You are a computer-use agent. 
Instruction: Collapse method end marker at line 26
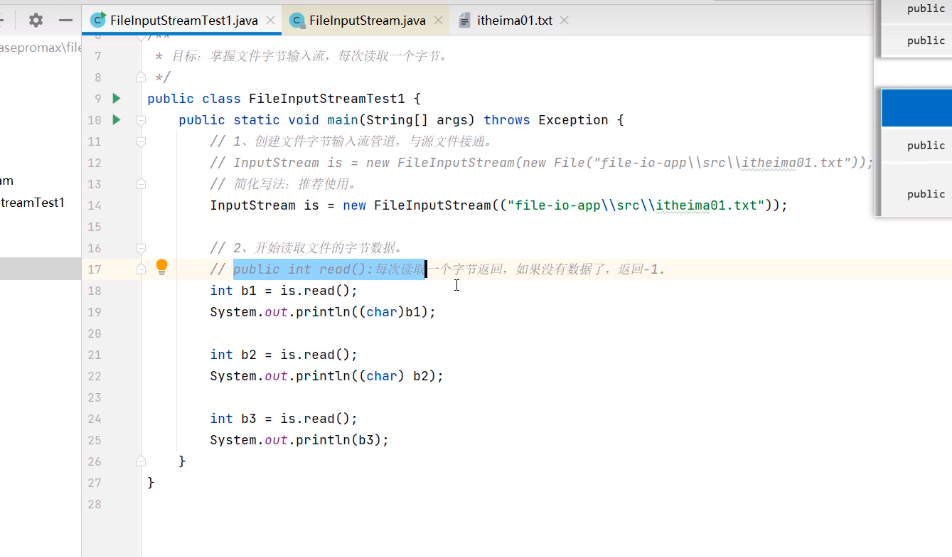pos(141,461)
